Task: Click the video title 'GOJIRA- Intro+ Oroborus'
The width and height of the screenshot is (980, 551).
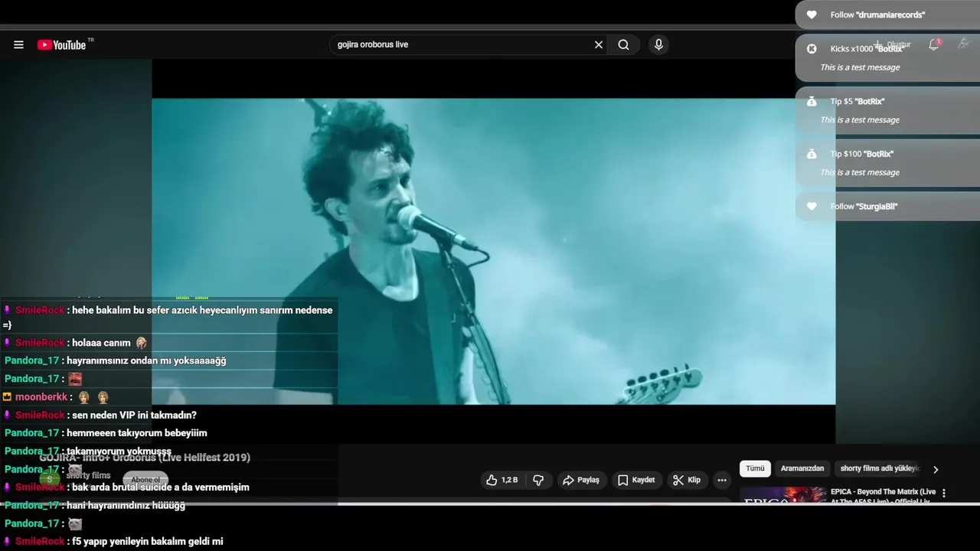Action: pos(145,458)
